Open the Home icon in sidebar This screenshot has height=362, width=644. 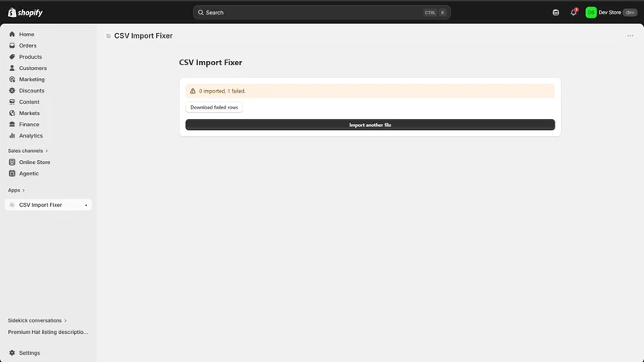click(x=12, y=34)
